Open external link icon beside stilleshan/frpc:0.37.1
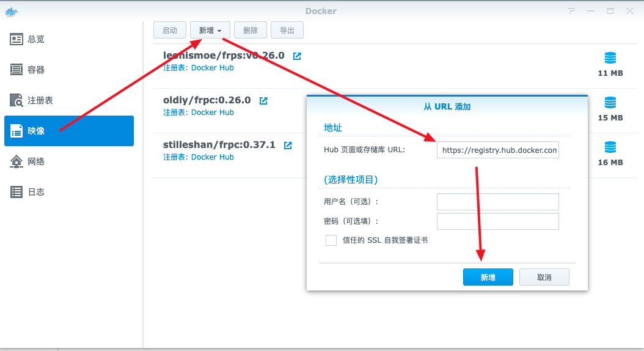The height and width of the screenshot is (351, 644). tap(288, 145)
